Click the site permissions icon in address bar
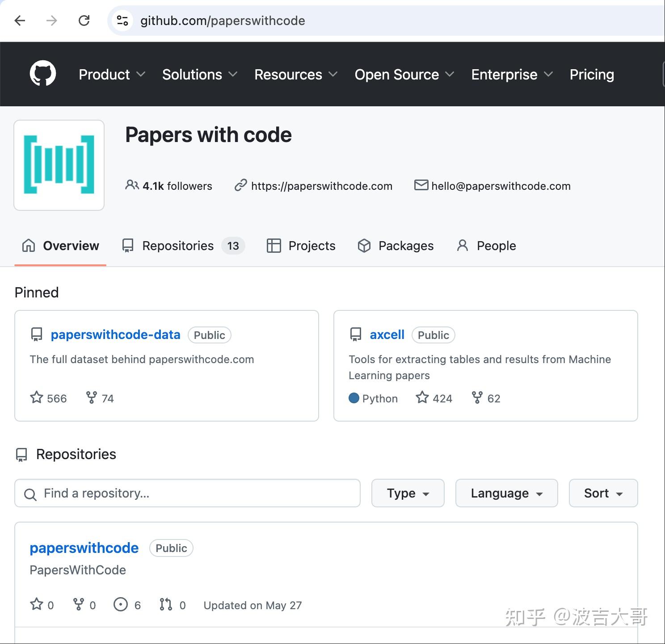Viewport: 665px width, 644px height. [x=122, y=21]
